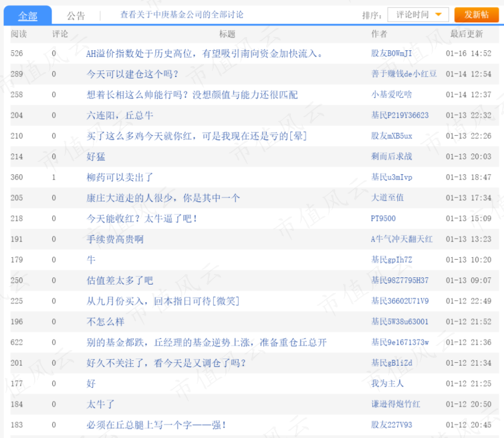View author profile 基民36602U71V9
The height and width of the screenshot is (438, 504).
tap(400, 301)
